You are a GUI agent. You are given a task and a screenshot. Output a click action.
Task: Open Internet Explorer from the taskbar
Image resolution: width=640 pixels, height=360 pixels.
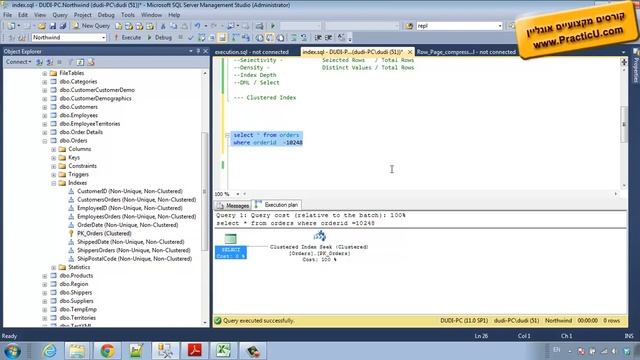49,351
